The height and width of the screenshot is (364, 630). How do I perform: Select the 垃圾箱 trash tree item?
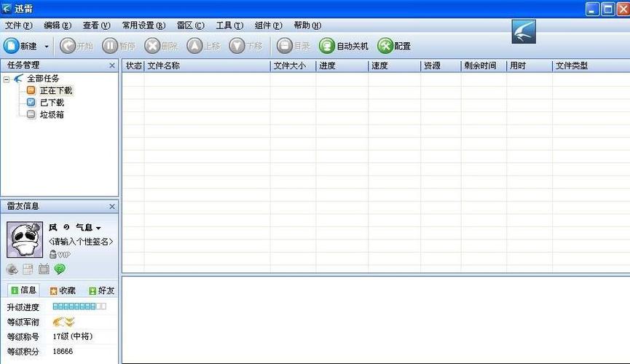tap(52, 114)
